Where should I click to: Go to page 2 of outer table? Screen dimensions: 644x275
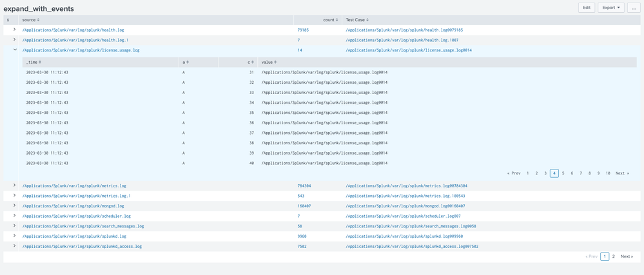pos(613,256)
